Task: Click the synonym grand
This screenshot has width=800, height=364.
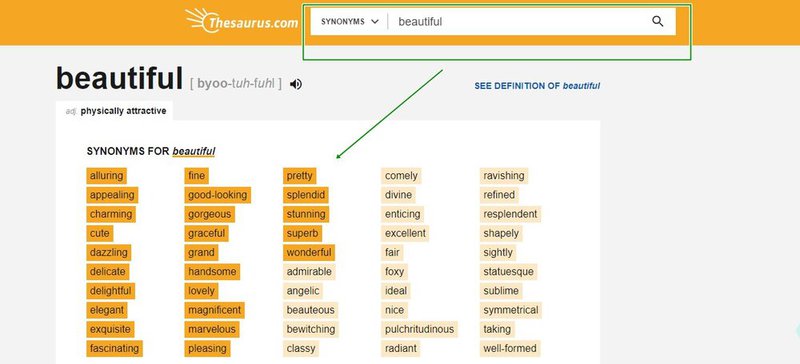Action: point(201,253)
